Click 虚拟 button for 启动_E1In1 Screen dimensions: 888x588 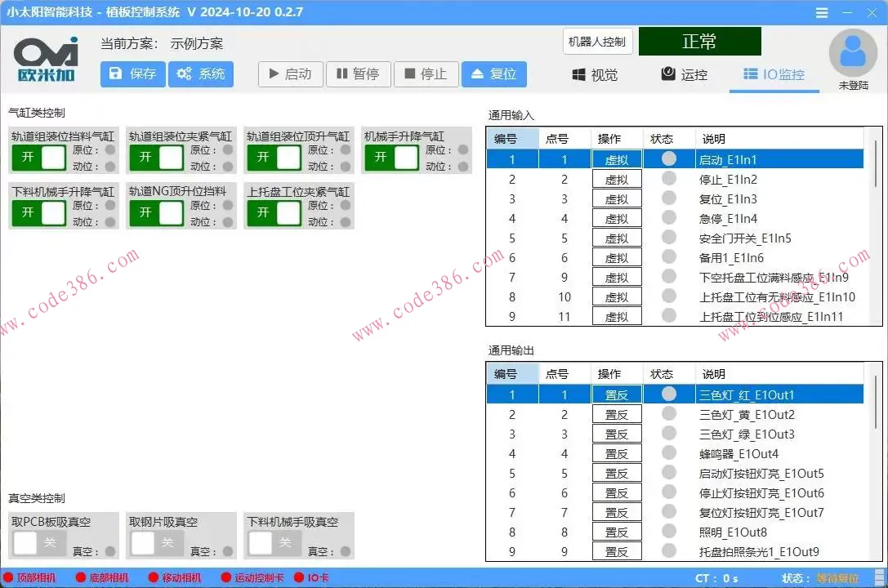point(617,160)
